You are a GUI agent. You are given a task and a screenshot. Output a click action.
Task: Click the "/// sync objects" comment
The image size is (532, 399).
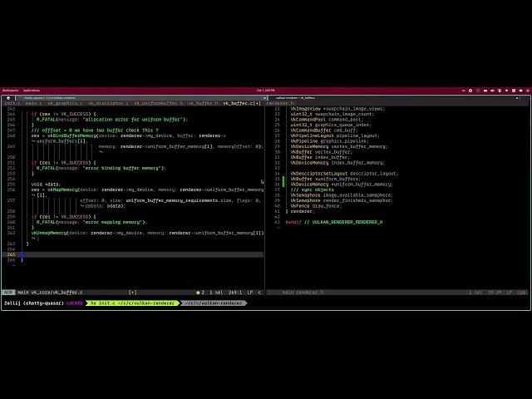[x=313, y=190]
